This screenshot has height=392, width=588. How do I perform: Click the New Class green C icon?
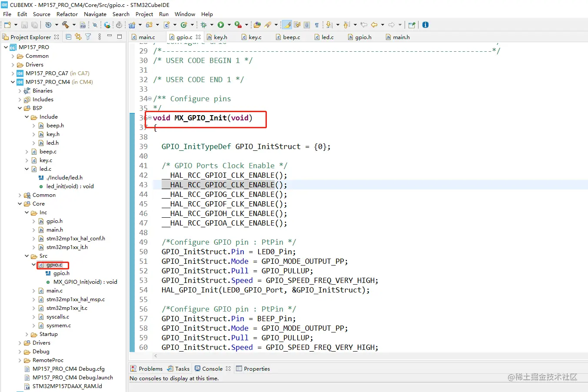[184, 25]
